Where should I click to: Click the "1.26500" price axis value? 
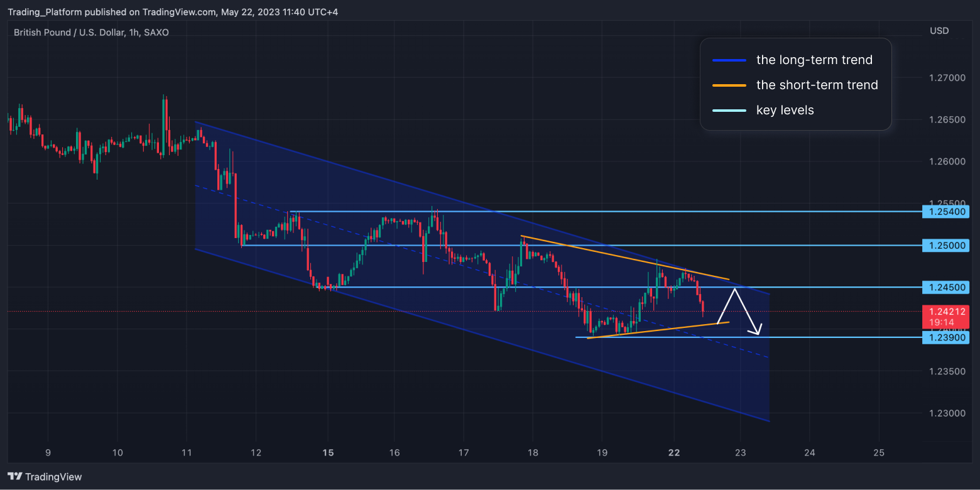[947, 119]
